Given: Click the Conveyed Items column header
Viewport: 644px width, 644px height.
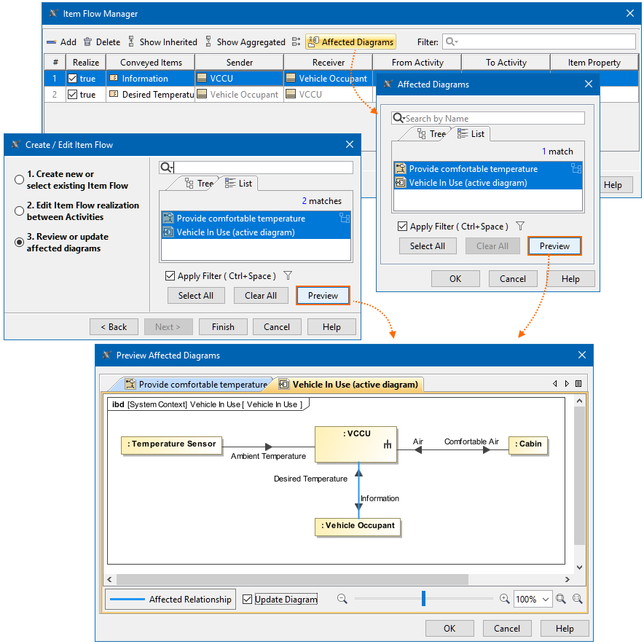Looking at the screenshot, I should [x=151, y=63].
